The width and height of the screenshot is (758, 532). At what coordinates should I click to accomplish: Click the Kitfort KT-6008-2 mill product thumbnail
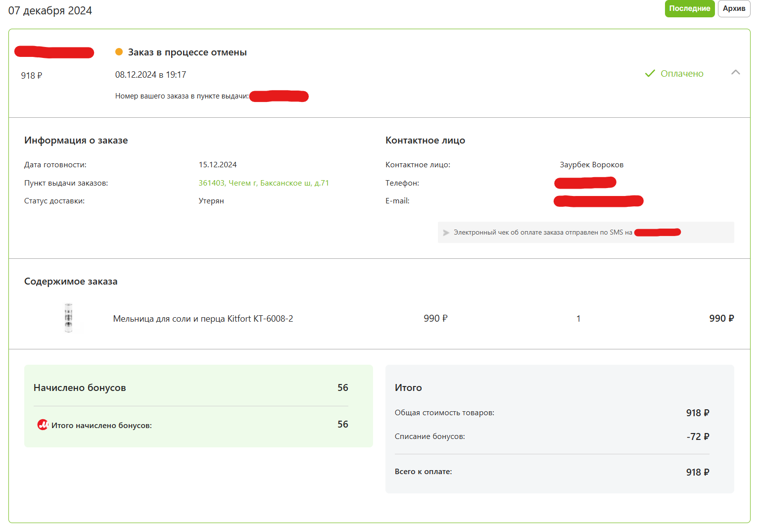point(68,318)
